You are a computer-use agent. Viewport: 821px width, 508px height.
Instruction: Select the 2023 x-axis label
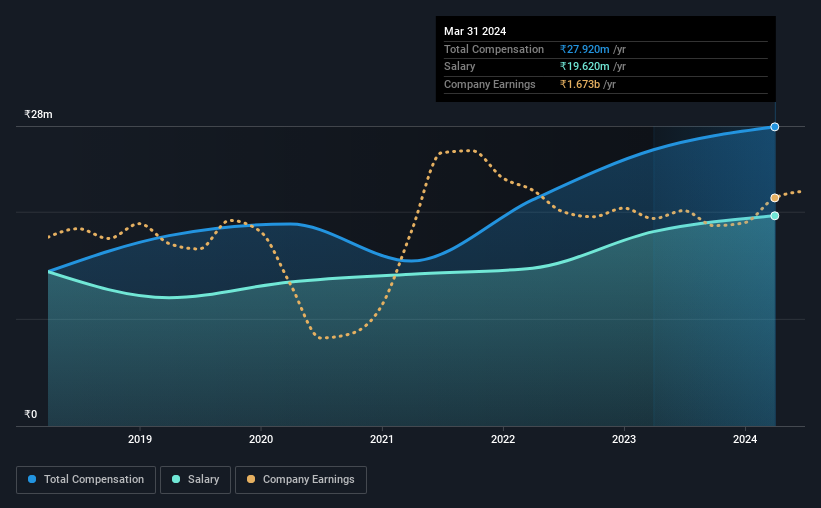coord(624,439)
